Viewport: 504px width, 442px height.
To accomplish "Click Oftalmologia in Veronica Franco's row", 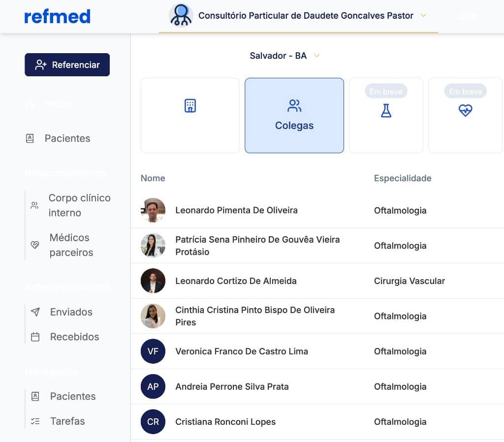I will pos(400,351).
